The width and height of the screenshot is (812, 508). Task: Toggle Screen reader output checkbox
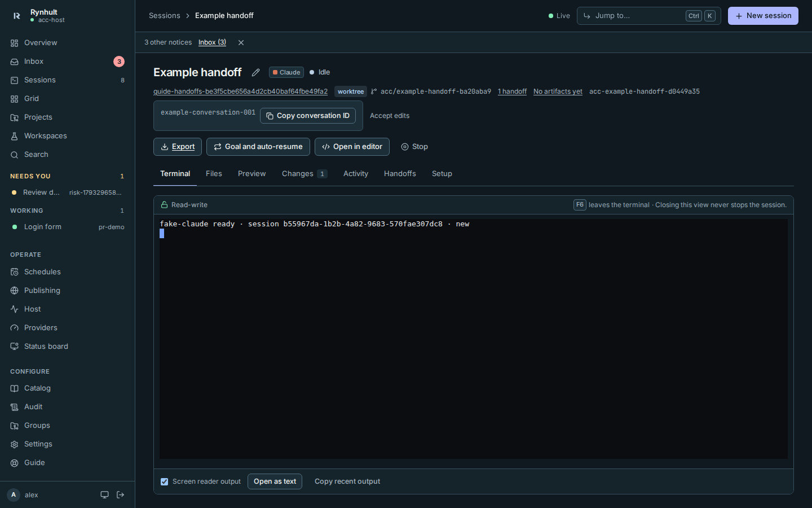pyautogui.click(x=164, y=481)
